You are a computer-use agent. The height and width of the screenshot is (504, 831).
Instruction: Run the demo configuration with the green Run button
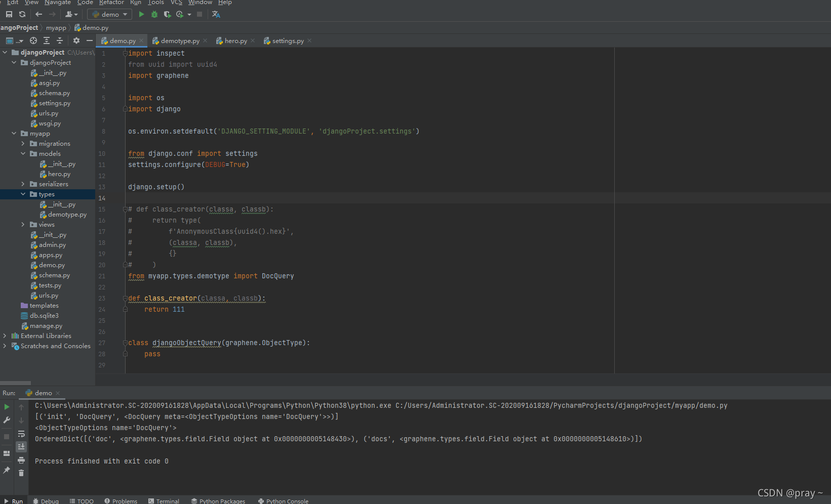pyautogui.click(x=141, y=14)
